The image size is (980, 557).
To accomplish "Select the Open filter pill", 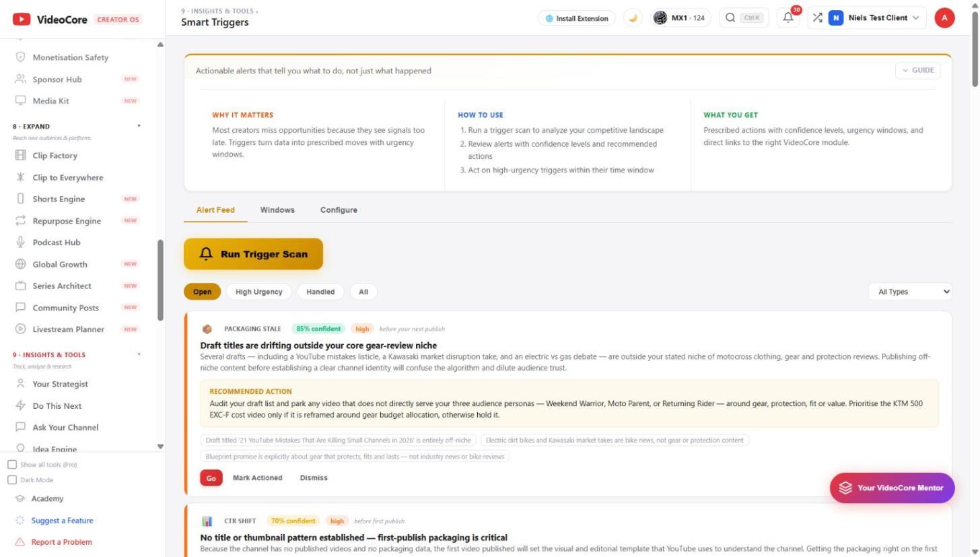I will tap(202, 292).
